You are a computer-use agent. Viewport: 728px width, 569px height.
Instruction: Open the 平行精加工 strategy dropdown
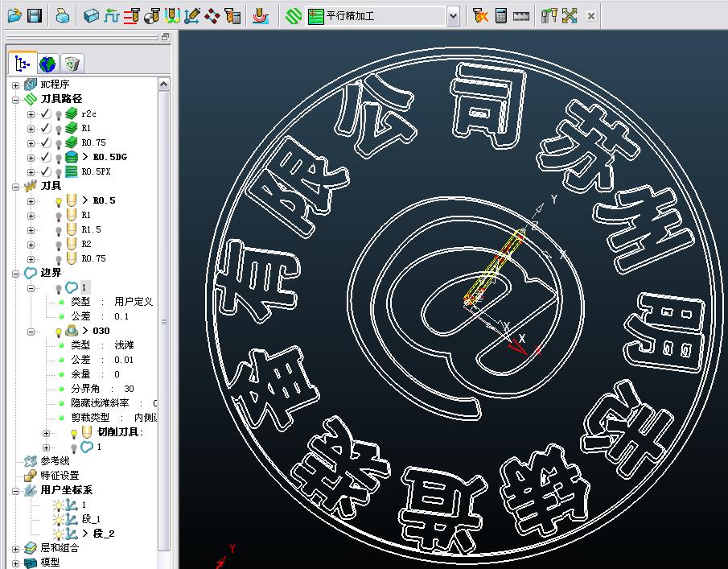453,16
